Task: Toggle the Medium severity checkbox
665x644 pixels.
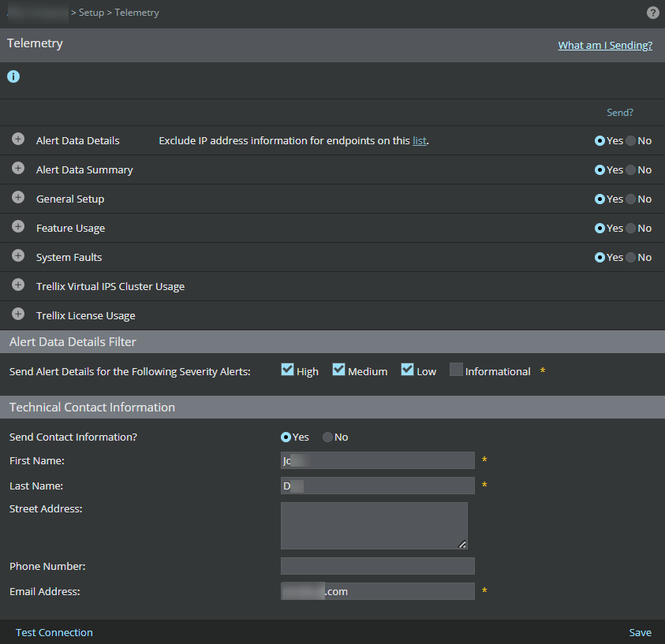Action: (x=338, y=370)
